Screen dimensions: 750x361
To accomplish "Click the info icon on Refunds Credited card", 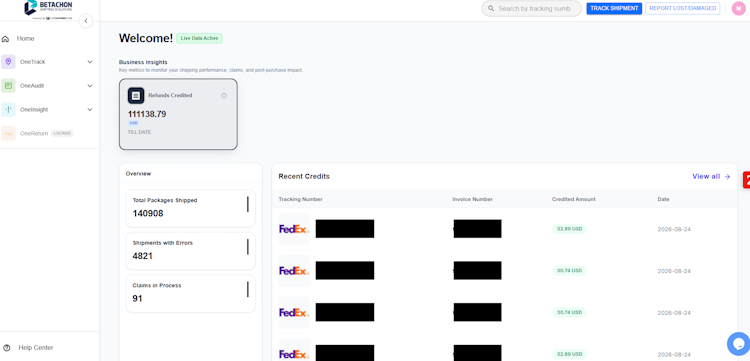I will click(x=224, y=96).
